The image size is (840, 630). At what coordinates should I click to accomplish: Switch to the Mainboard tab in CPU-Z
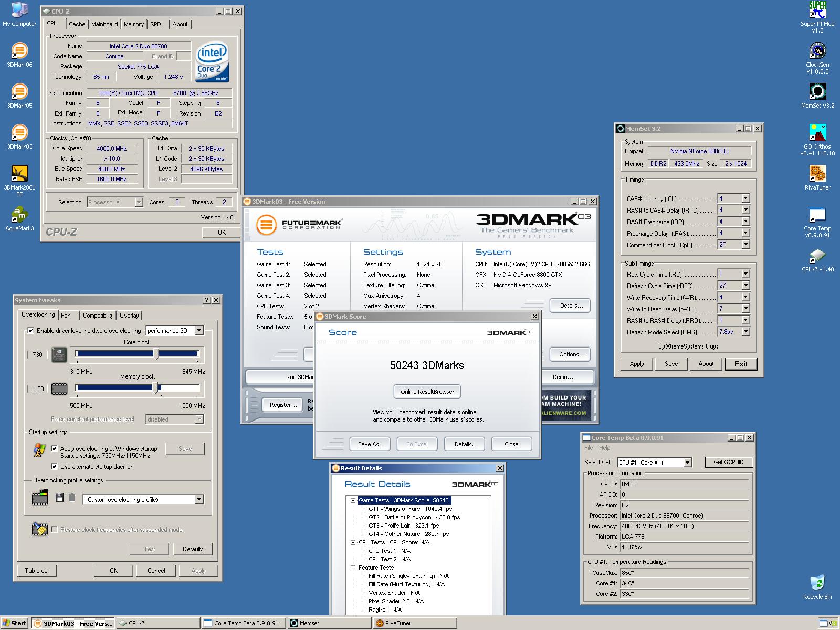click(x=104, y=24)
